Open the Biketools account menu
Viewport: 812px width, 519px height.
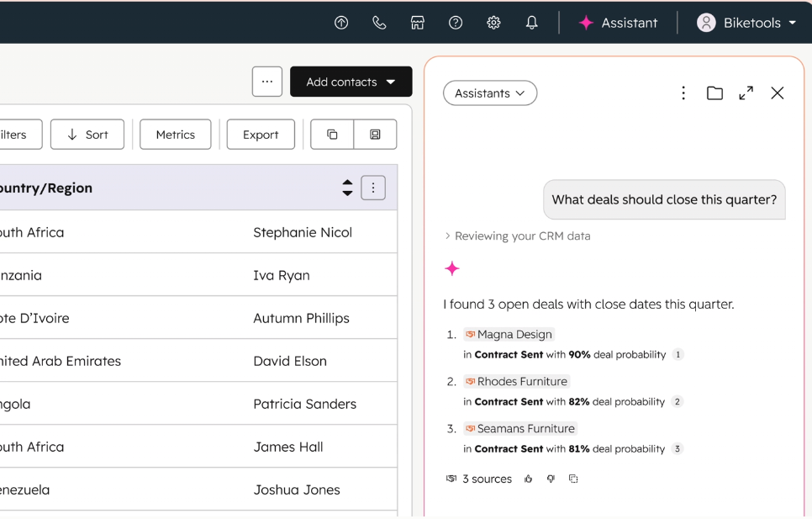(x=746, y=23)
